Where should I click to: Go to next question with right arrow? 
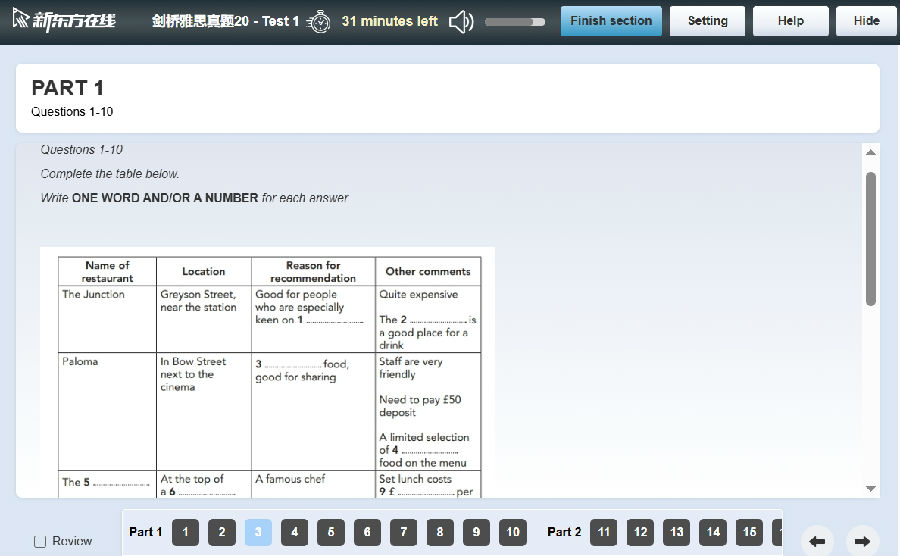(x=863, y=541)
